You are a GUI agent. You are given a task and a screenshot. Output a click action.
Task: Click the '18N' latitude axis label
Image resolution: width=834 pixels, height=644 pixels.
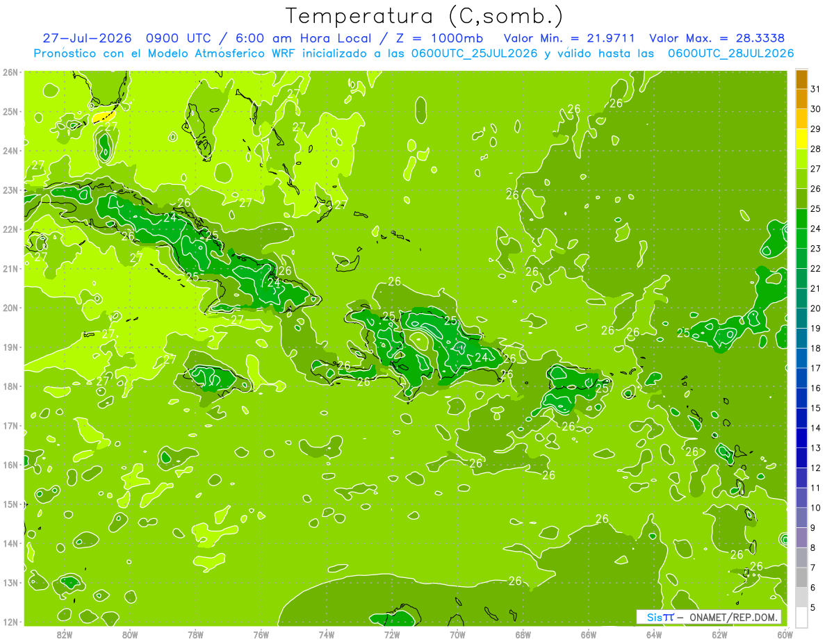[10, 386]
